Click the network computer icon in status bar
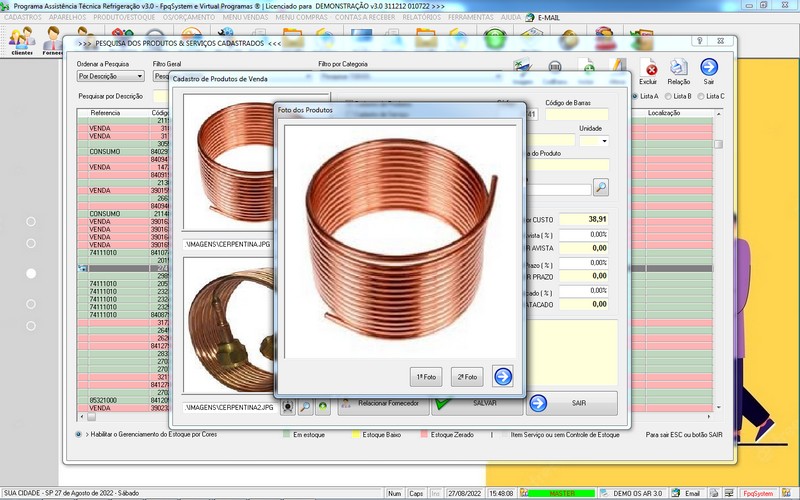800x500 pixels. coord(729,493)
